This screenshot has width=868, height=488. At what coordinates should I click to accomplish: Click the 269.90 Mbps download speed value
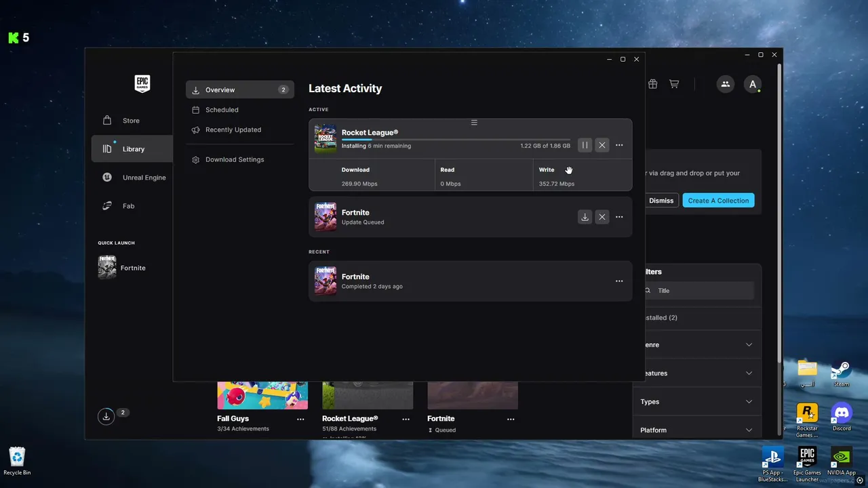pos(359,184)
